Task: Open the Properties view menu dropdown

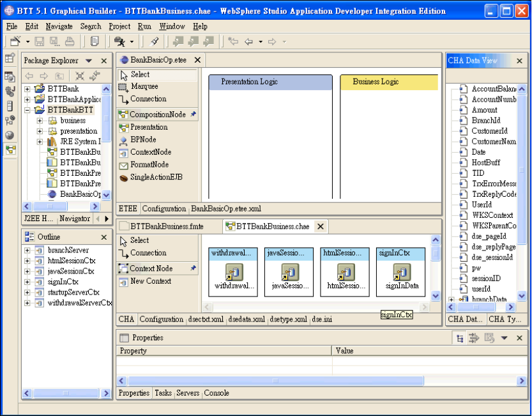Action: coord(504,338)
